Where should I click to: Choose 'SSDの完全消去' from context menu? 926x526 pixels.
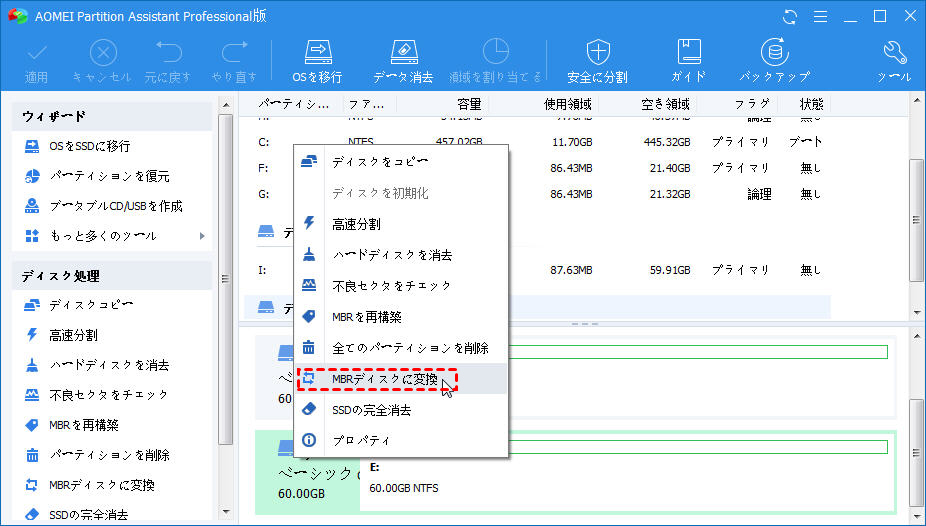(x=401, y=410)
